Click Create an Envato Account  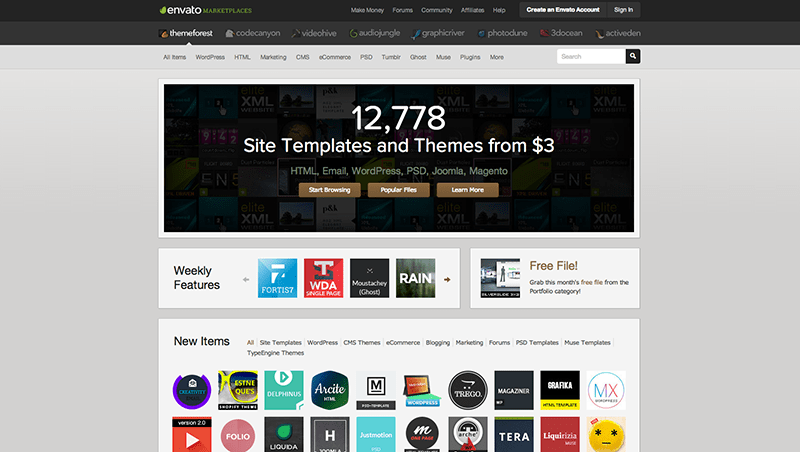point(563,10)
